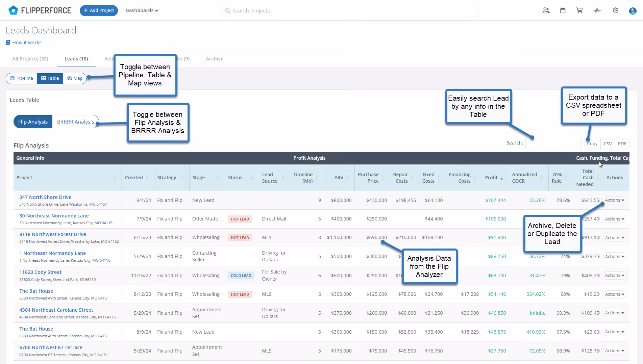Viewport: 643px width, 364px height.
Task: Sort table by Fixed Costs column
Action: tap(432, 178)
